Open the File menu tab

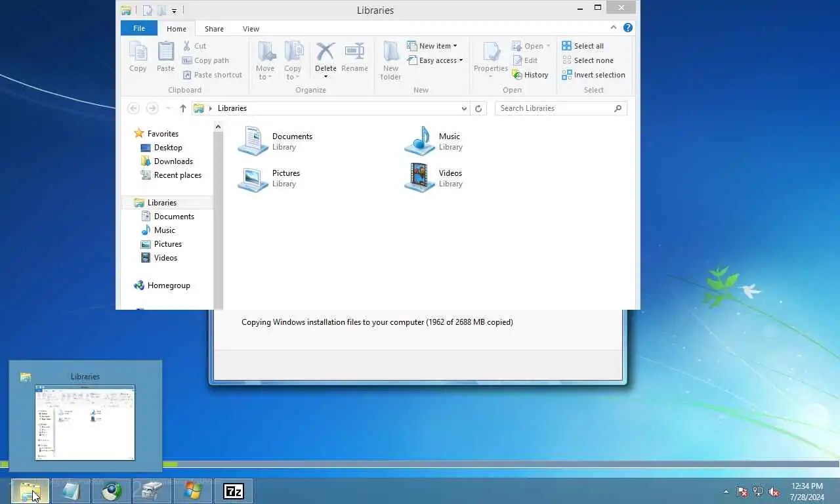(x=139, y=28)
